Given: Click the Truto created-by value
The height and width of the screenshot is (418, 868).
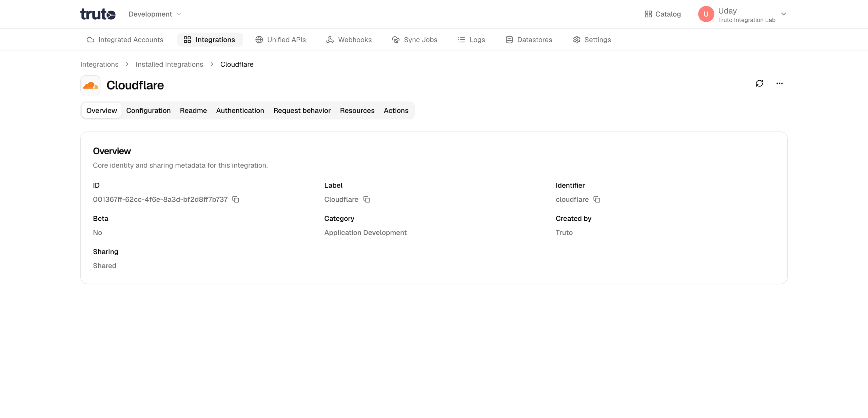Looking at the screenshot, I should pyautogui.click(x=564, y=233).
